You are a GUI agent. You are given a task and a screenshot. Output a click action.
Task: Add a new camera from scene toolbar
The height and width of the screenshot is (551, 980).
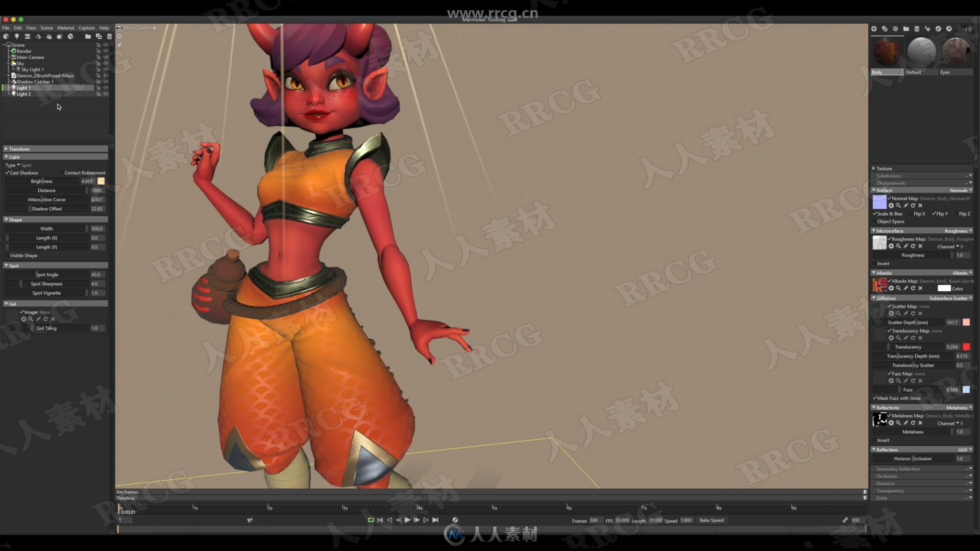coord(28,37)
